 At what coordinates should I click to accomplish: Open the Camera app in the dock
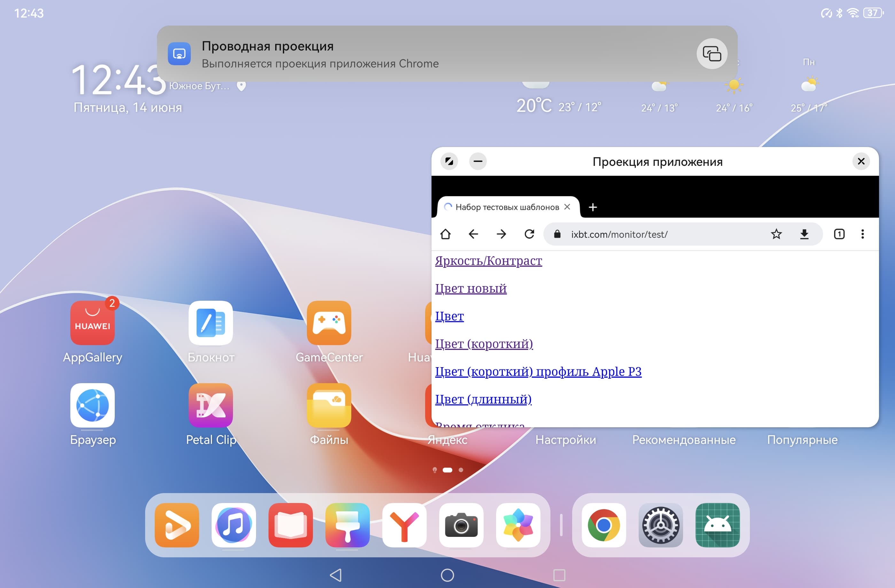[x=461, y=525]
